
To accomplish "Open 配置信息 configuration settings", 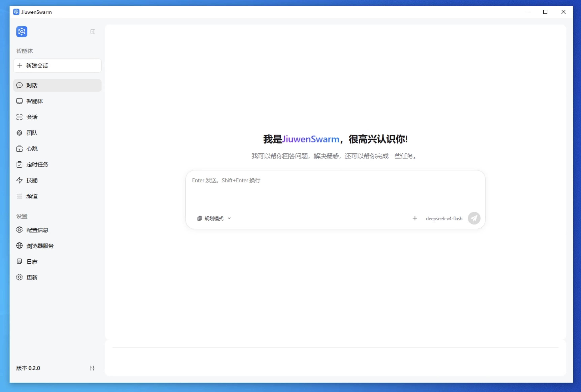I will pos(57,230).
